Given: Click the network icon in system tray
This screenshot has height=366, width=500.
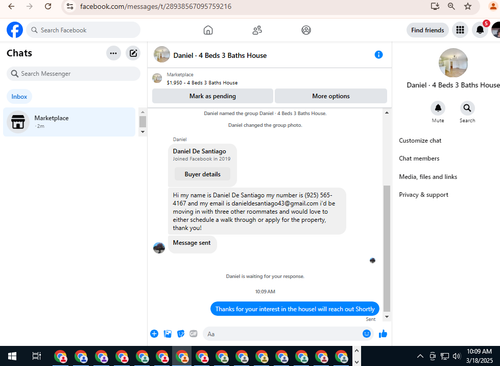Looking at the screenshot, I should (445, 356).
